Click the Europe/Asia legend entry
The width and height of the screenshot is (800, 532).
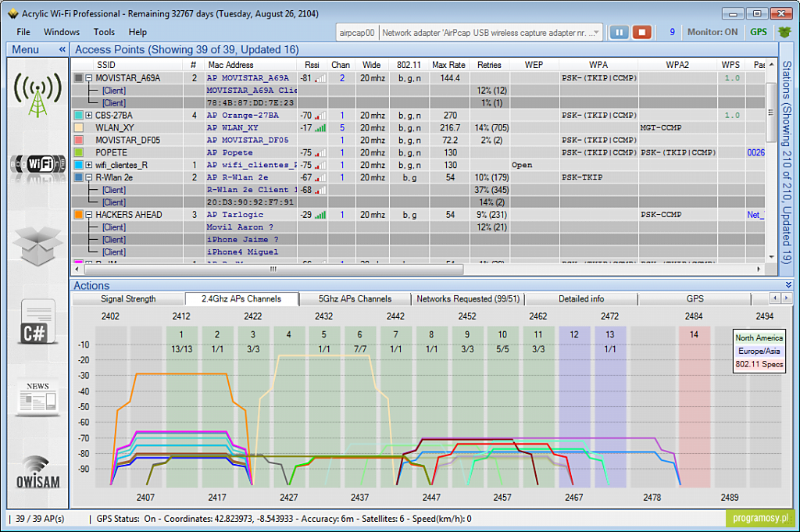759,351
